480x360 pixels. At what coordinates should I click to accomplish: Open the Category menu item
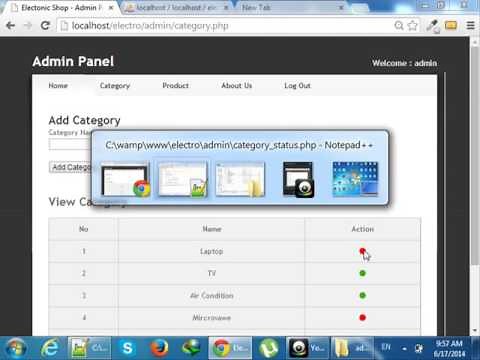(115, 86)
